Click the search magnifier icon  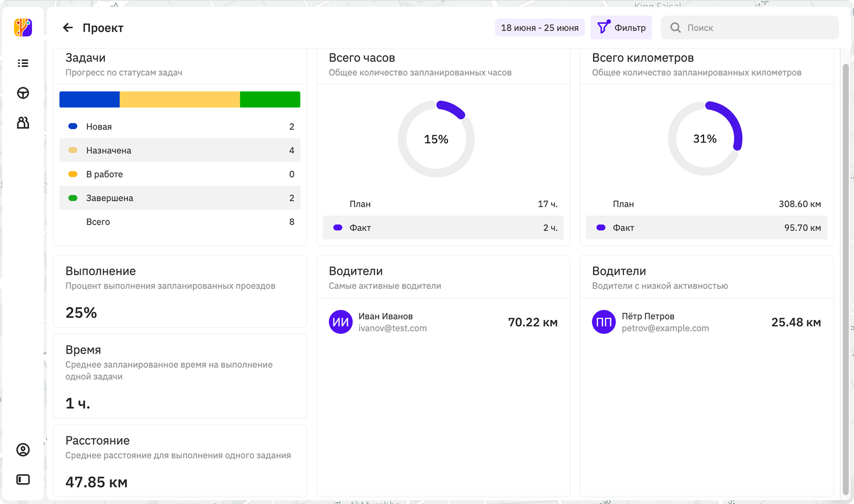click(x=675, y=28)
